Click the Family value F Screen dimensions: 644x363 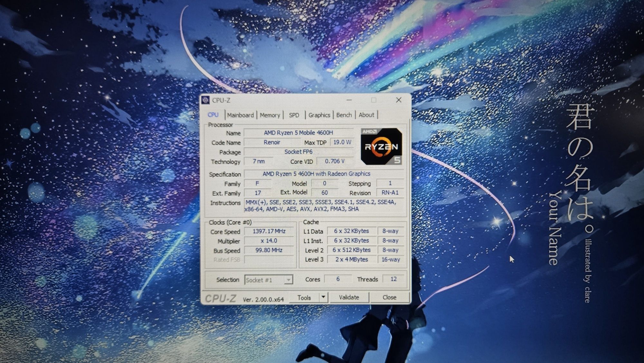[257, 183]
